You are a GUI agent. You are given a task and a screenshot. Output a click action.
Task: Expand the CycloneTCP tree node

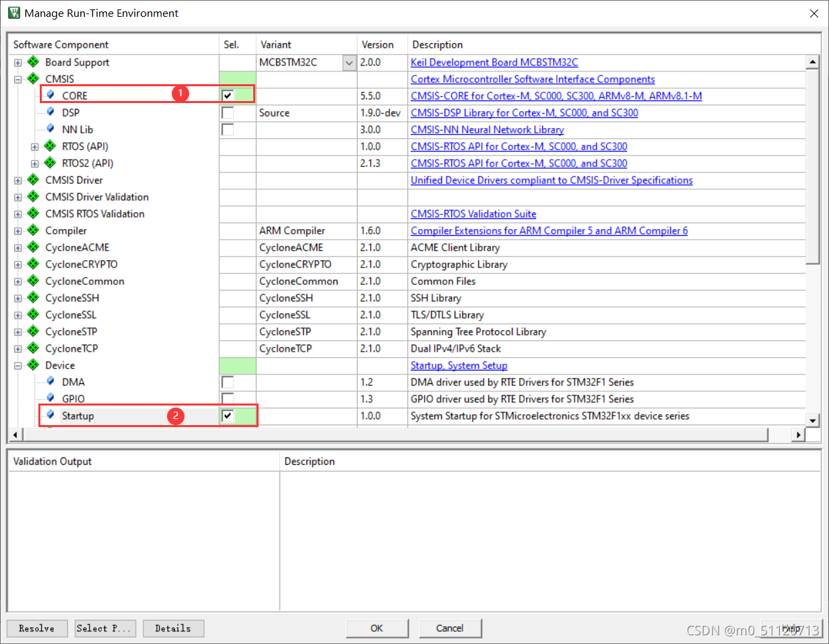point(18,349)
